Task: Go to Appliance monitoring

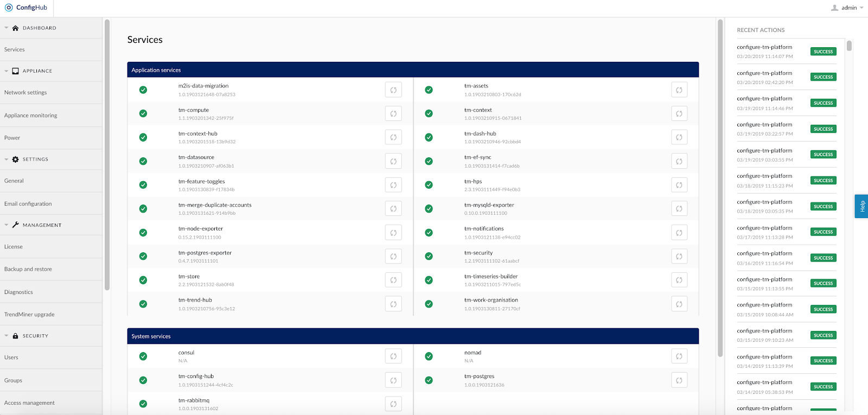Action: pyautogui.click(x=51, y=116)
